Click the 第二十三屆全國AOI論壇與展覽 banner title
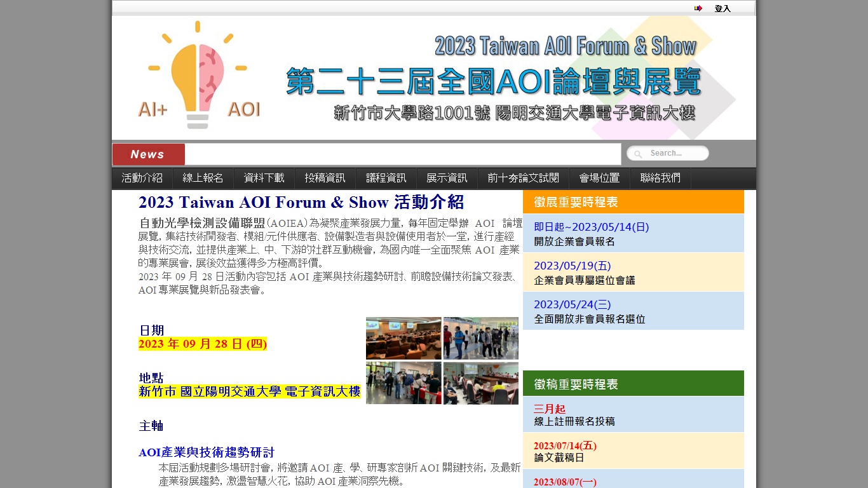Viewport: 868px width, 488px height. pyautogui.click(x=493, y=81)
